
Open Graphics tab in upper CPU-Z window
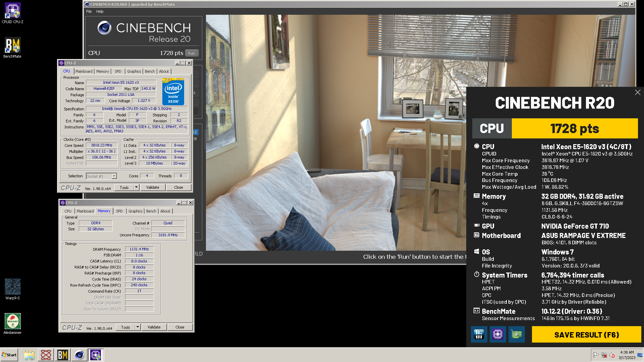point(134,71)
